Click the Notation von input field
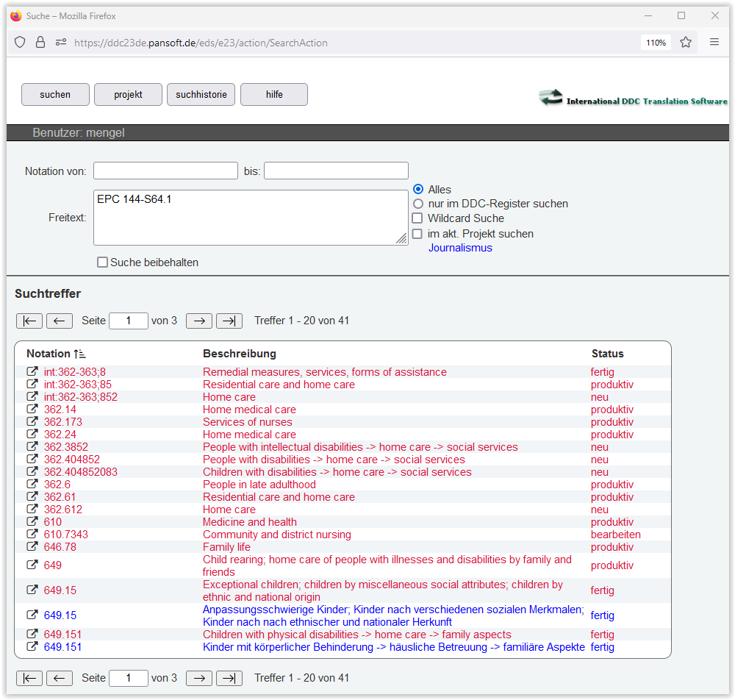The width and height of the screenshot is (735, 700). click(x=165, y=171)
